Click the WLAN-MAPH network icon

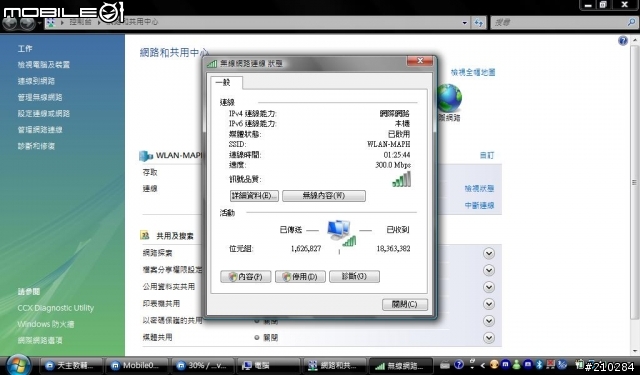tap(145, 155)
